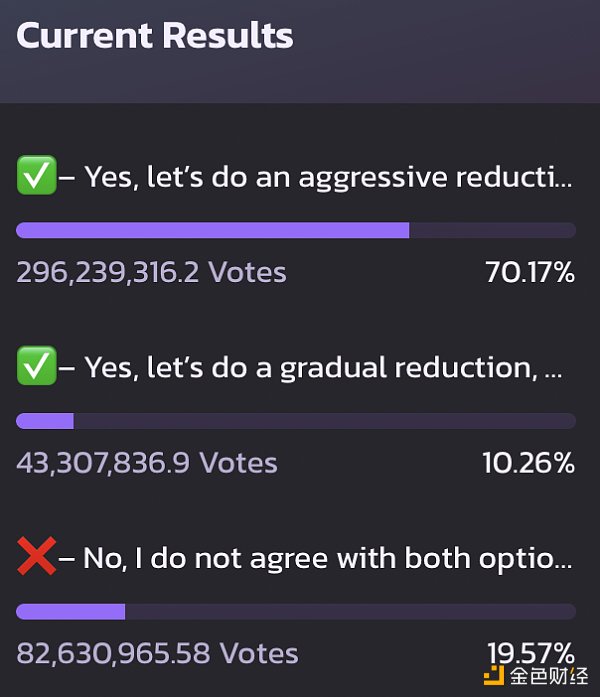The height and width of the screenshot is (697, 600).
Task: Click the "82,630,965.58 Votes" count
Action: click(x=157, y=653)
